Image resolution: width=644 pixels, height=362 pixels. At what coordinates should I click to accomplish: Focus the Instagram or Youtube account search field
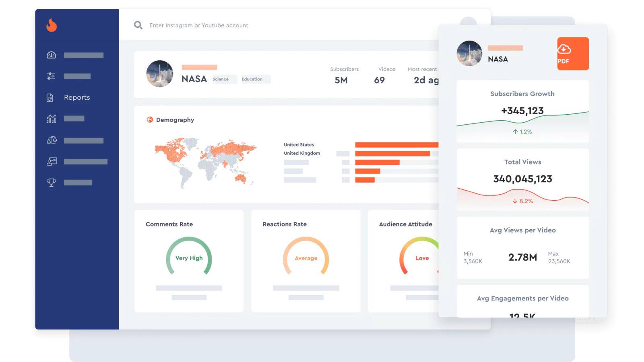pos(199,25)
